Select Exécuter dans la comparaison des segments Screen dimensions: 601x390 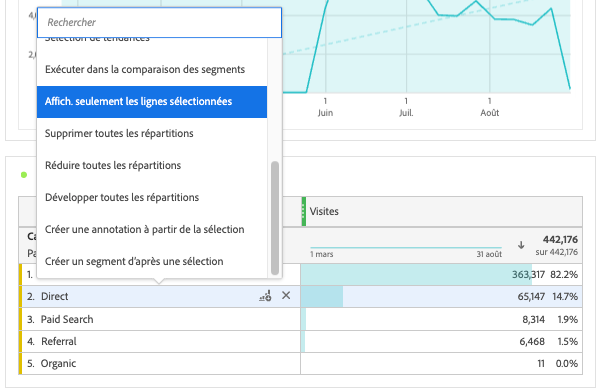(152, 70)
